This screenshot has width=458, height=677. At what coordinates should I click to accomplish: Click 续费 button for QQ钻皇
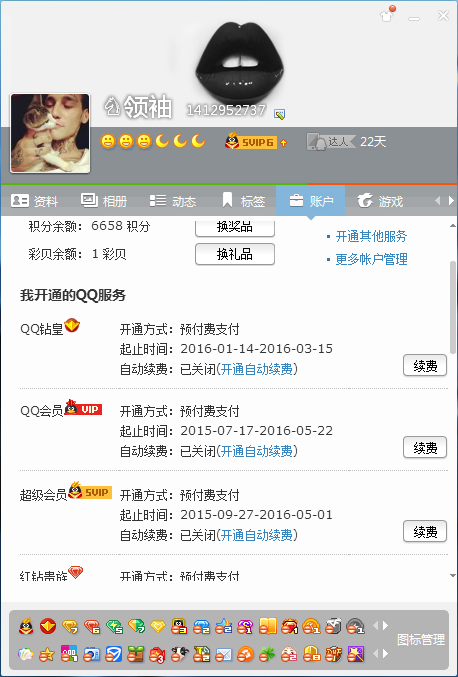pos(425,366)
